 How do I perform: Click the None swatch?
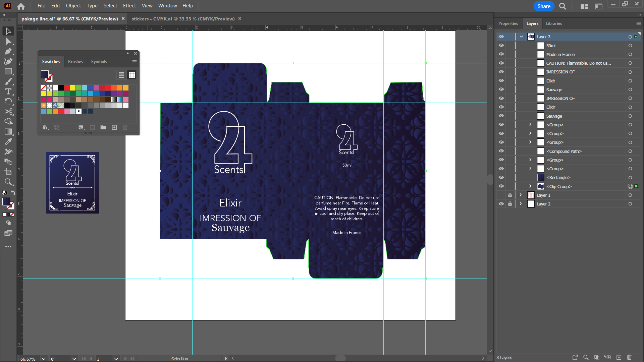(44, 88)
